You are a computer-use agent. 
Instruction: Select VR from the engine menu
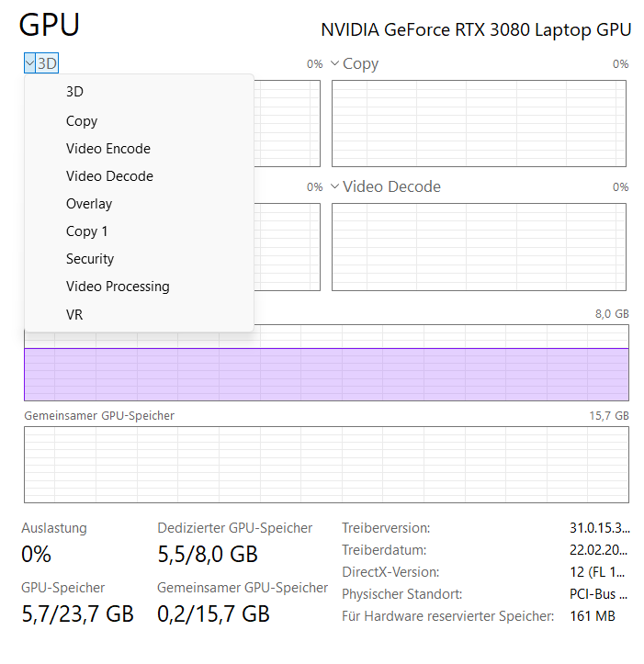point(74,315)
